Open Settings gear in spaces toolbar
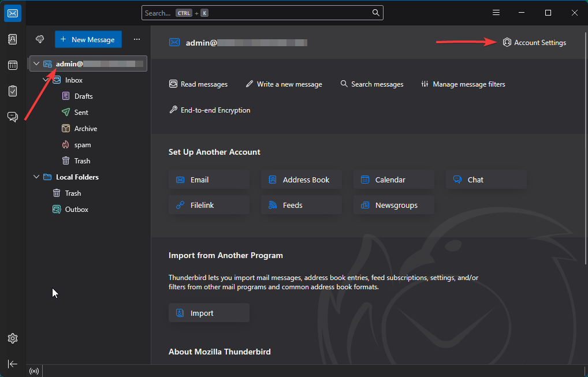The height and width of the screenshot is (377, 588). (13, 338)
